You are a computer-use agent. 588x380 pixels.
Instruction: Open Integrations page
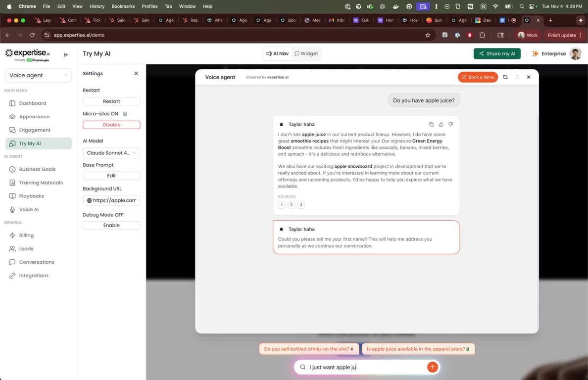[x=33, y=276]
